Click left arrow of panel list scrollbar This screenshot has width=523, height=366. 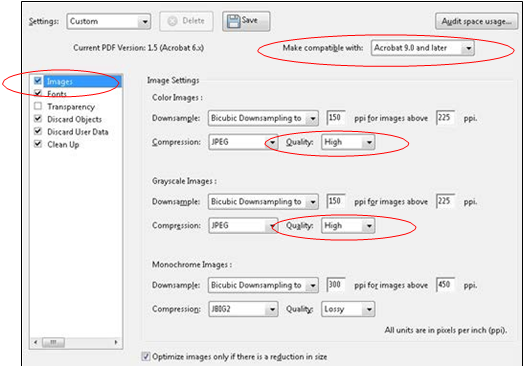coord(35,342)
